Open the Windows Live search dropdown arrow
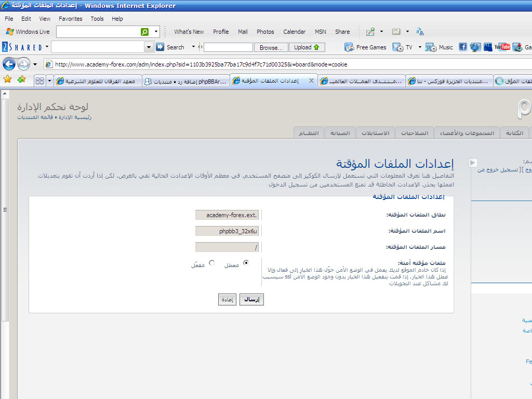The image size is (532, 399). 156,32
